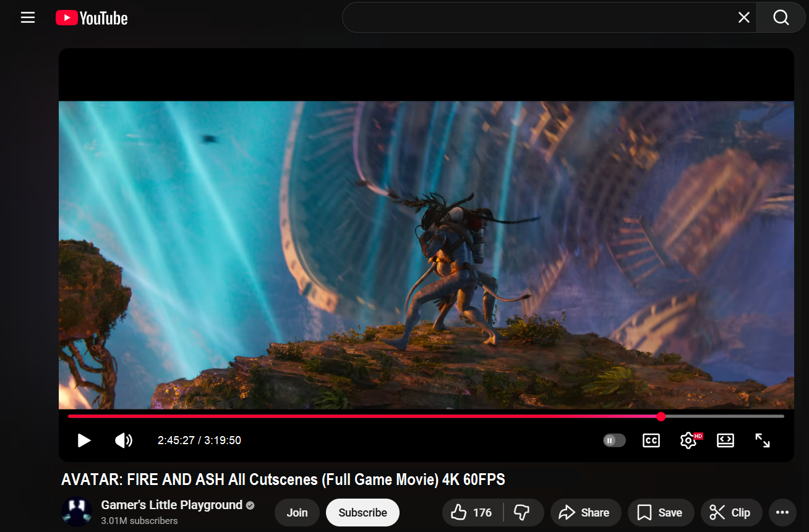
Task: Open Gamer's Little Playground channel name link
Action: 171,505
